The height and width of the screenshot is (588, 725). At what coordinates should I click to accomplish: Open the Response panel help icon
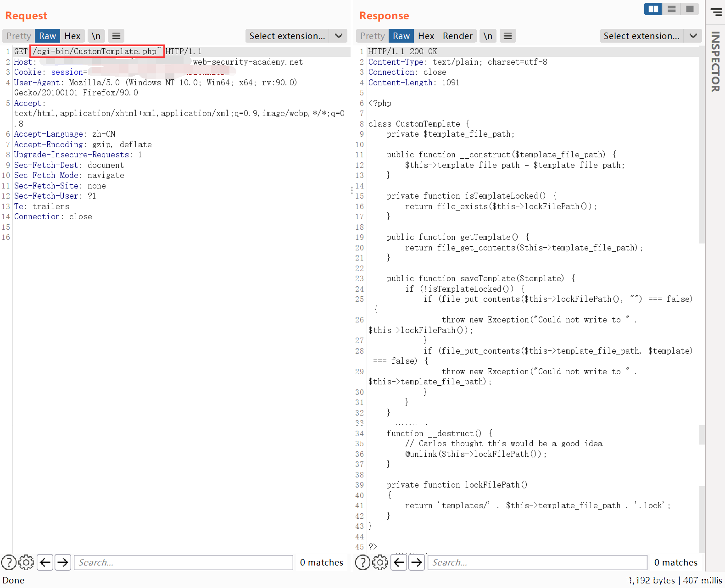tap(362, 562)
